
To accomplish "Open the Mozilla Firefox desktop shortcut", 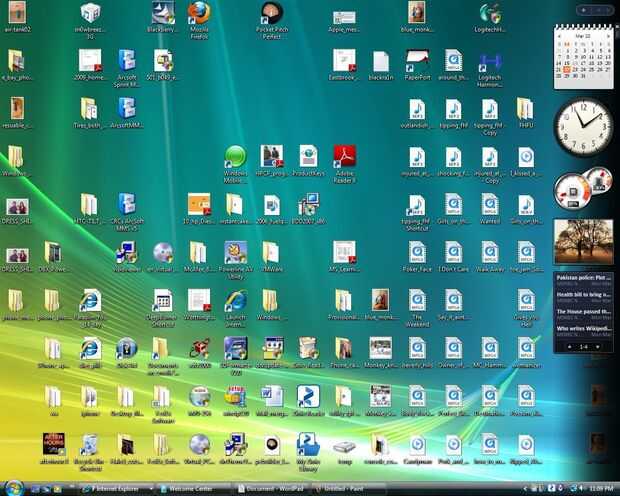I will tap(199, 19).
